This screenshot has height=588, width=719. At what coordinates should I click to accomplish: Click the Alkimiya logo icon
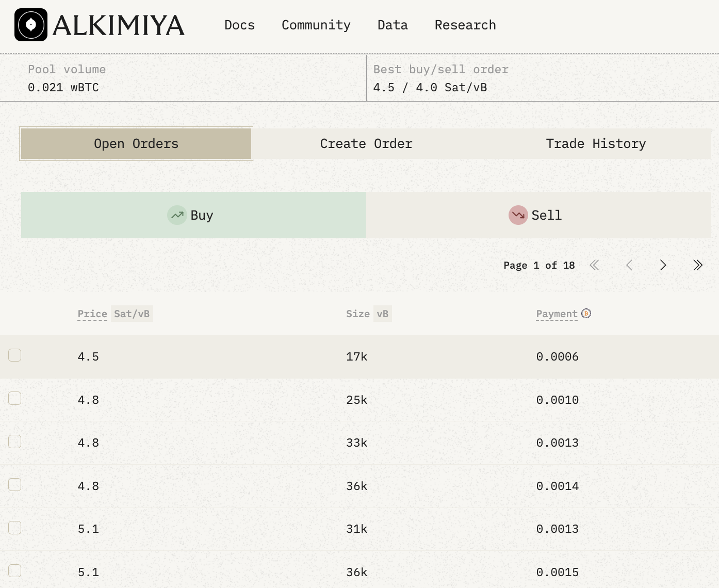click(x=31, y=25)
